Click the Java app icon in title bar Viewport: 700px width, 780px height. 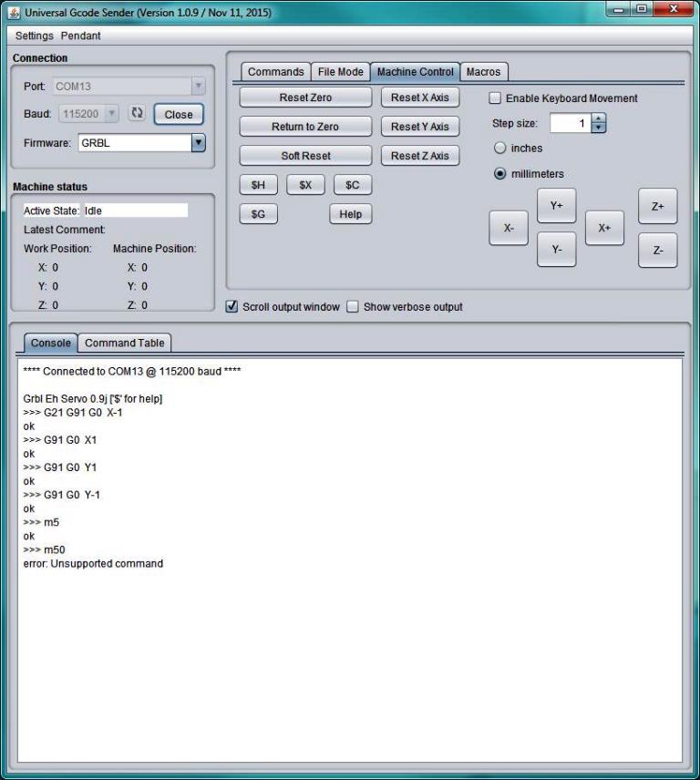(x=15, y=13)
